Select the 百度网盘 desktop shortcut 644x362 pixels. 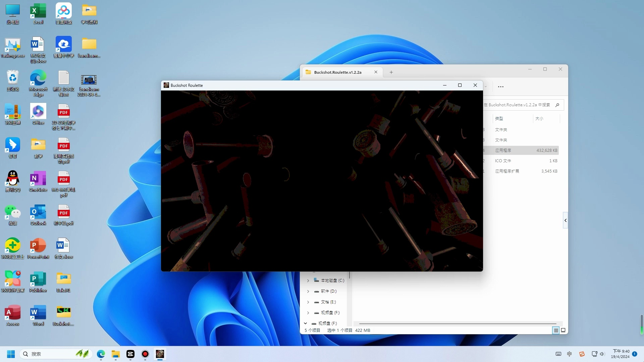pyautogui.click(x=64, y=13)
